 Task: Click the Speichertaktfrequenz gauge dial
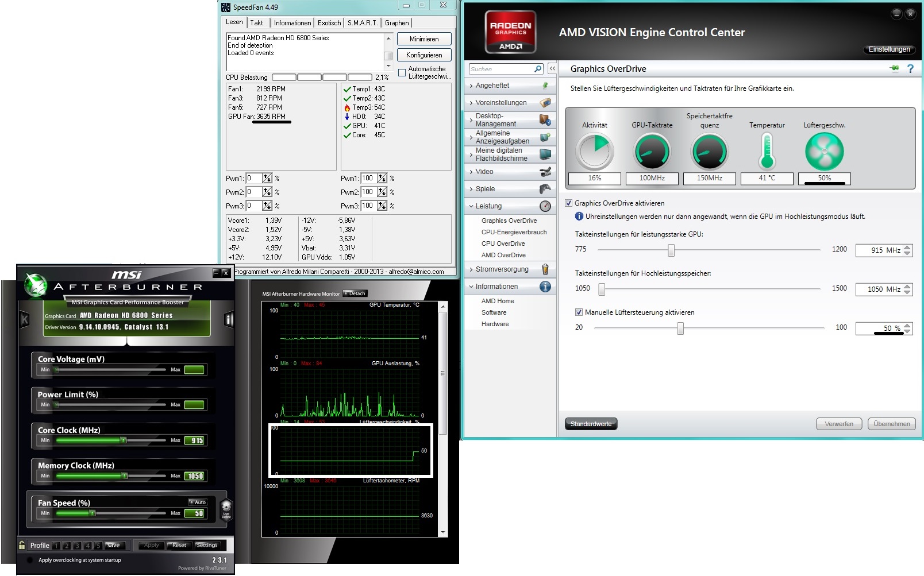(710, 151)
